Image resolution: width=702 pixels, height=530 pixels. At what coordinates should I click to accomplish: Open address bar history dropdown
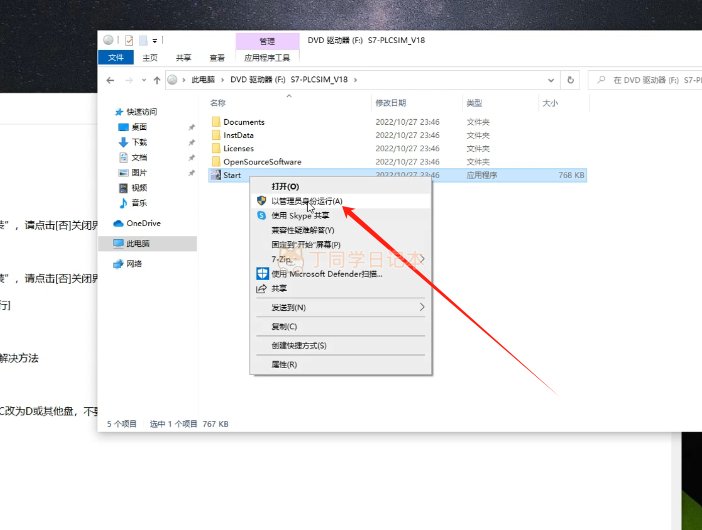point(551,80)
